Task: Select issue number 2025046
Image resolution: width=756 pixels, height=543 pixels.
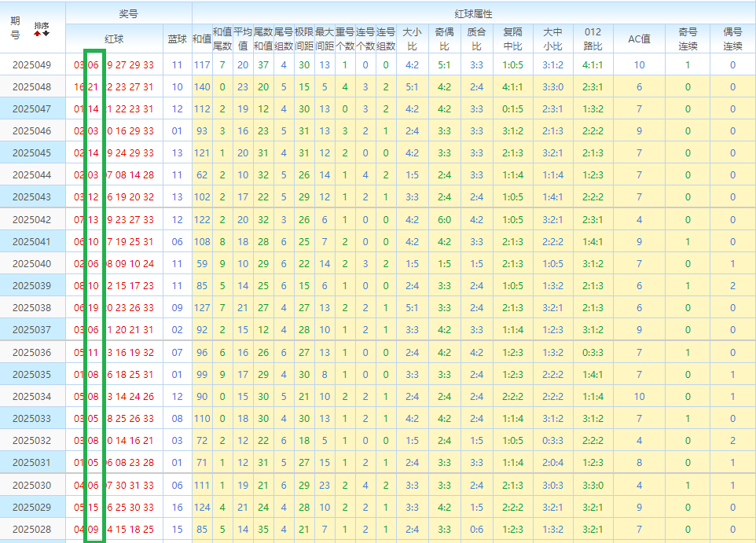Action: (31, 131)
